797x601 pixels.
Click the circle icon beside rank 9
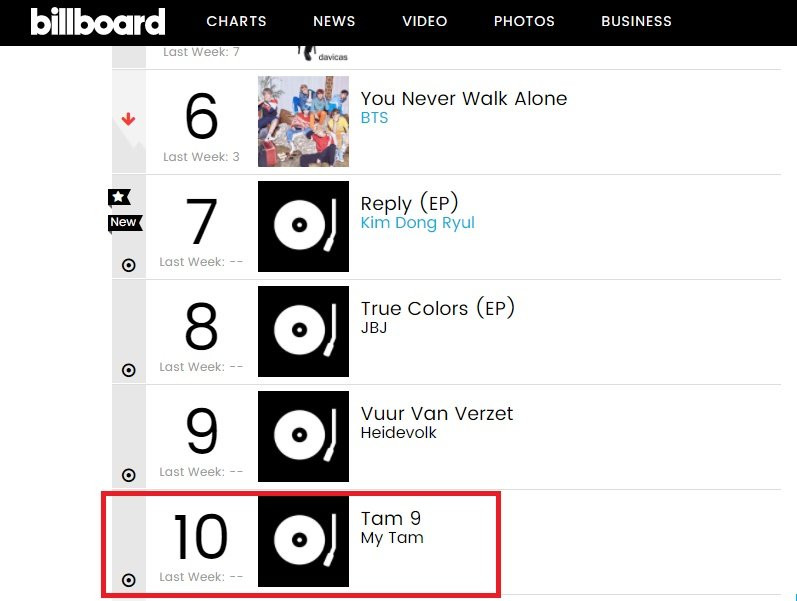(128, 475)
